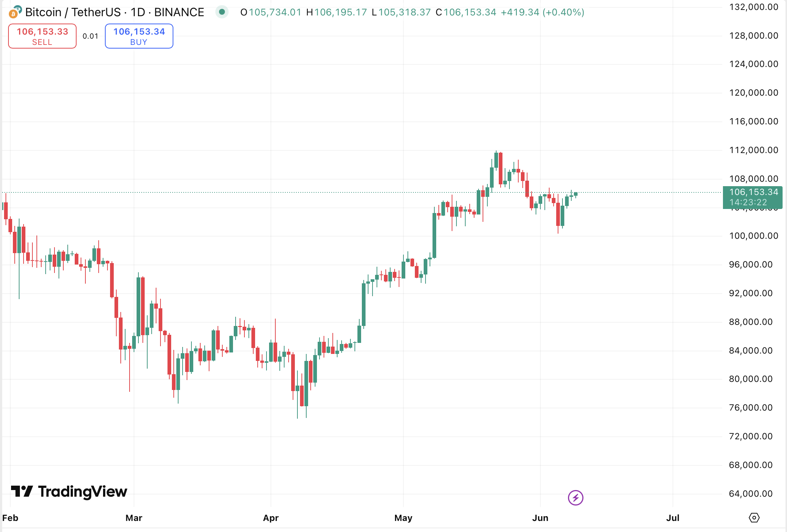Click the SELL button showing 106,153.33

tap(42, 36)
